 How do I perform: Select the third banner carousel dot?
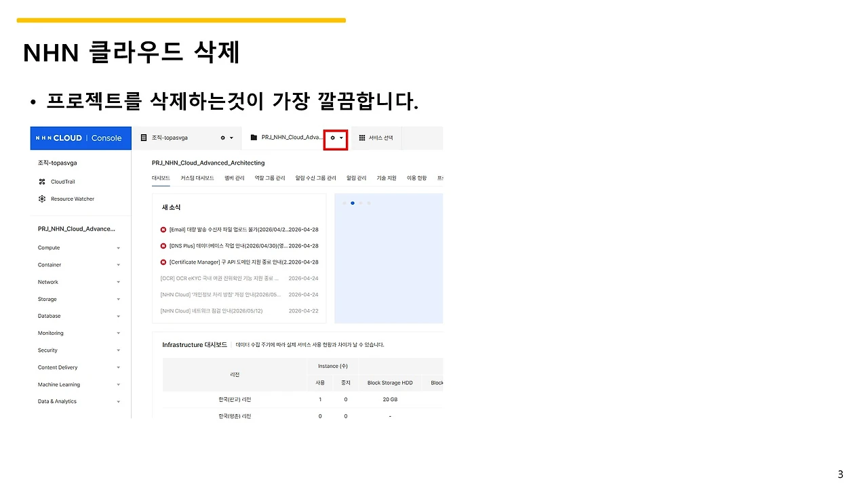point(361,203)
